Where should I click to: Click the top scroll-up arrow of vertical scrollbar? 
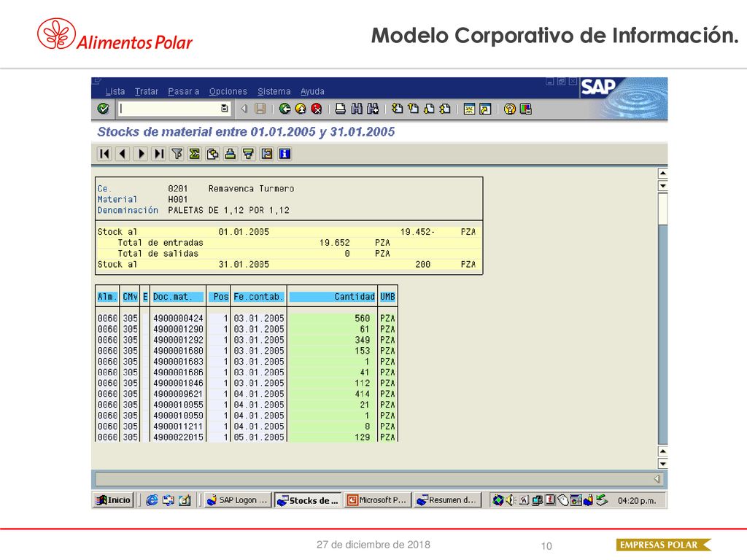point(662,173)
